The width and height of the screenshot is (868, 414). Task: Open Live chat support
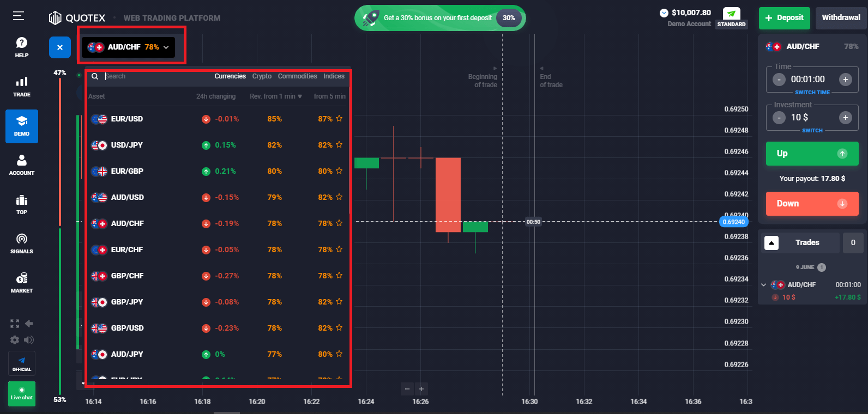[22, 393]
